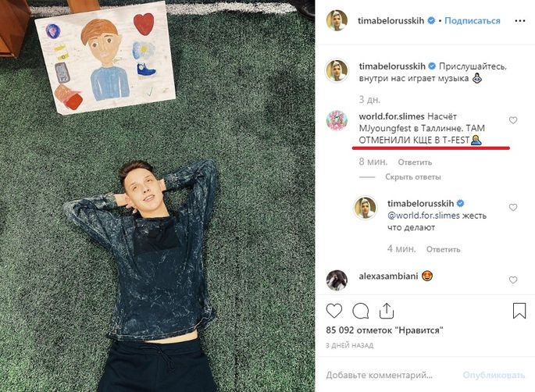Share the post via upload arrow icon
The height and width of the screenshot is (392, 535).
pos(387,311)
